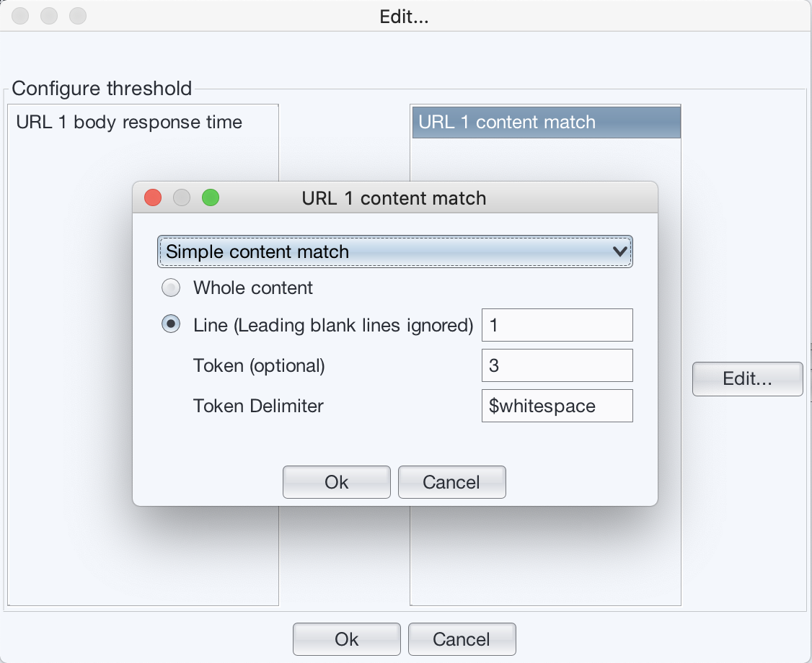The height and width of the screenshot is (663, 812).
Task: Click the Token (optional) input field
Action: [557, 365]
